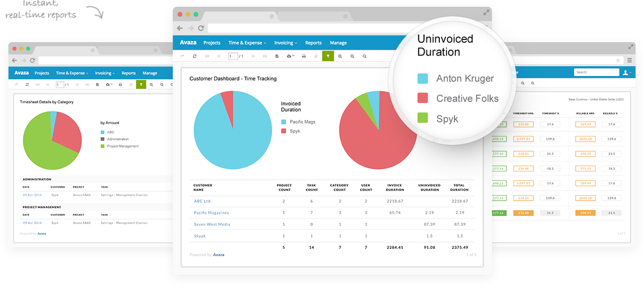
Task: Go to previous page in center window toolbar
Action: coord(219,56)
